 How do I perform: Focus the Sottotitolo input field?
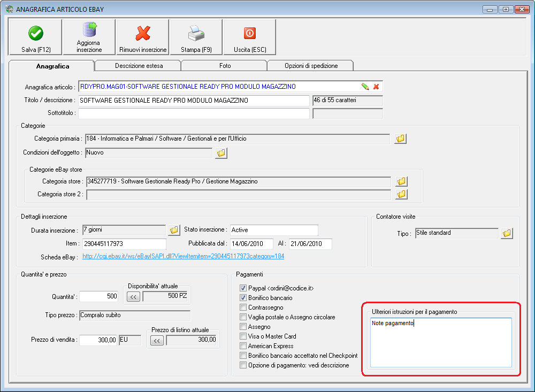(194, 113)
